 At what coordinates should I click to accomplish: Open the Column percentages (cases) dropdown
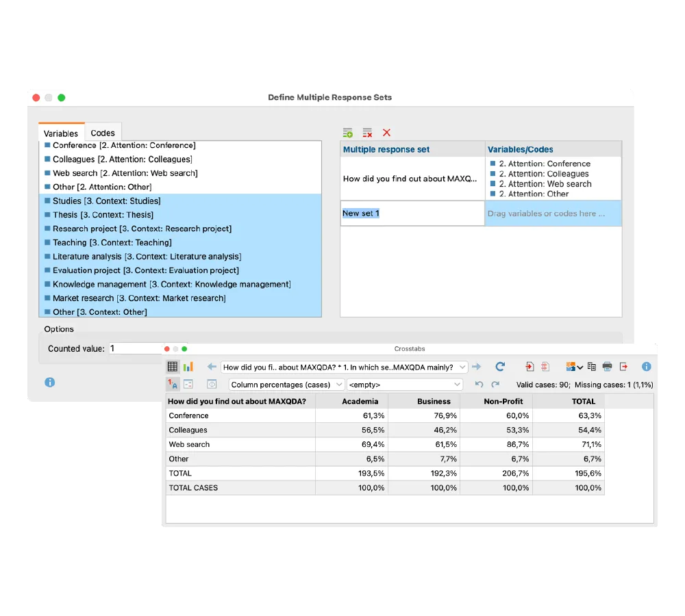point(286,385)
